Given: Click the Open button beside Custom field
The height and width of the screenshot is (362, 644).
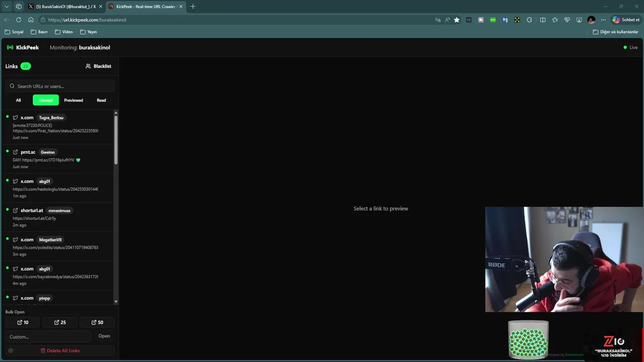Looking at the screenshot, I should 104,336.
